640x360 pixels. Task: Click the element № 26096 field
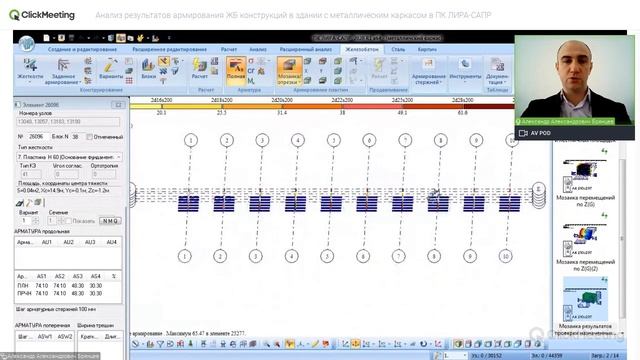click(38, 137)
